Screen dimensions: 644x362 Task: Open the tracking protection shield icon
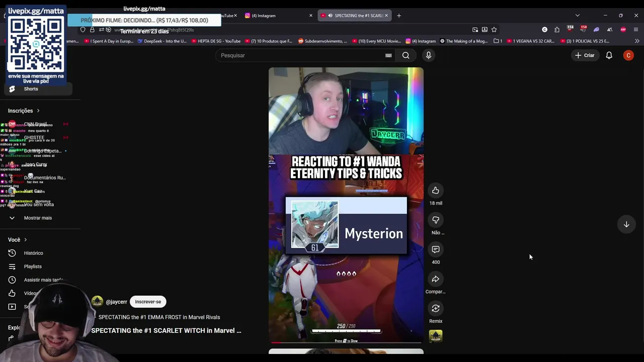point(83,30)
